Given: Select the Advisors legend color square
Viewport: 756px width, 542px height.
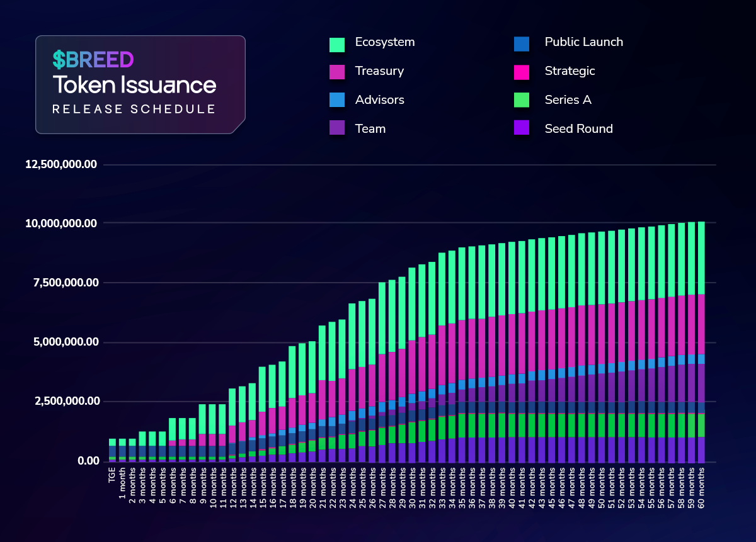Looking at the screenshot, I should click(x=337, y=101).
